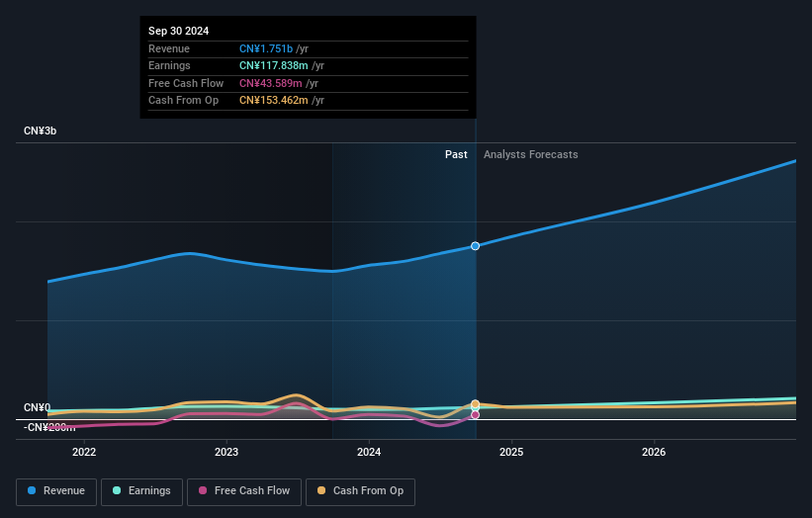The image size is (812, 518).
Task: Click the CN¥153.462m cash from op value
Action: 273,101
